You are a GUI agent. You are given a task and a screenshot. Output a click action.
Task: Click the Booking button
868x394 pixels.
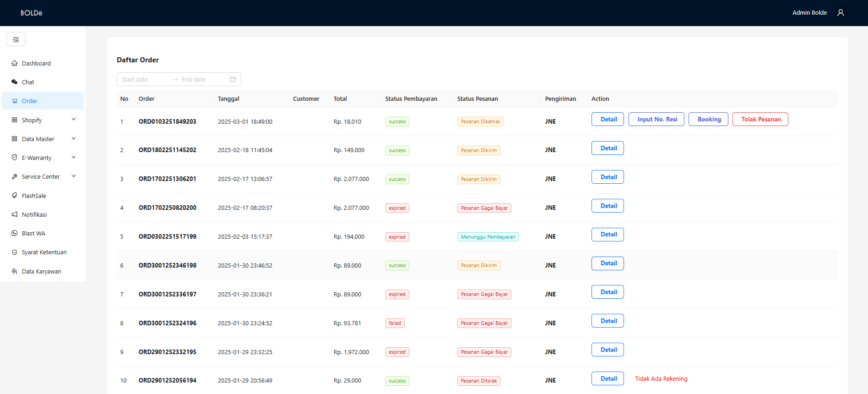click(x=708, y=120)
